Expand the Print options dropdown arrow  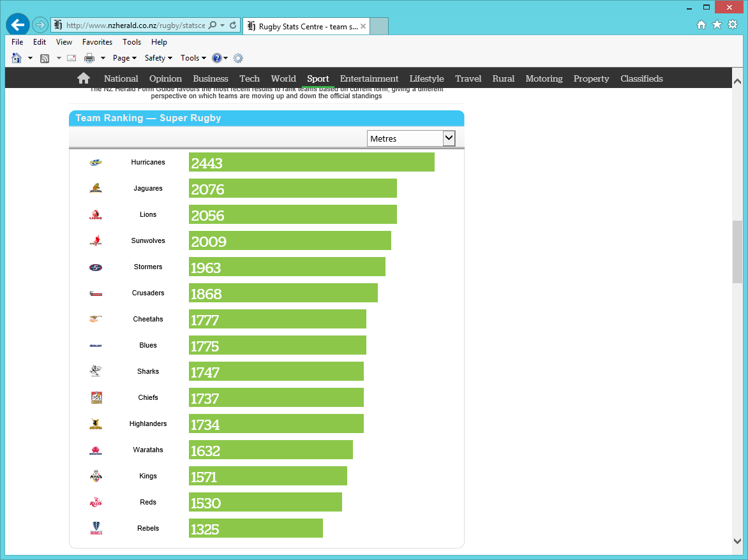[x=103, y=58]
